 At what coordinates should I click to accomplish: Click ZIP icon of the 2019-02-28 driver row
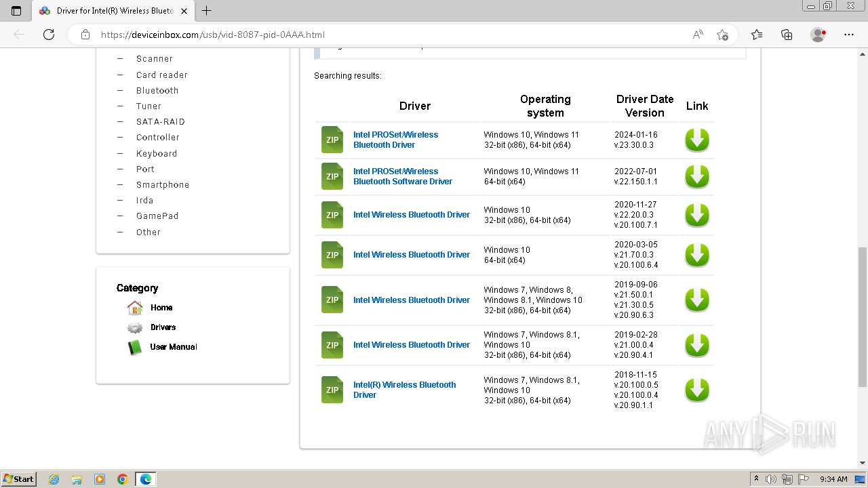[x=332, y=345]
